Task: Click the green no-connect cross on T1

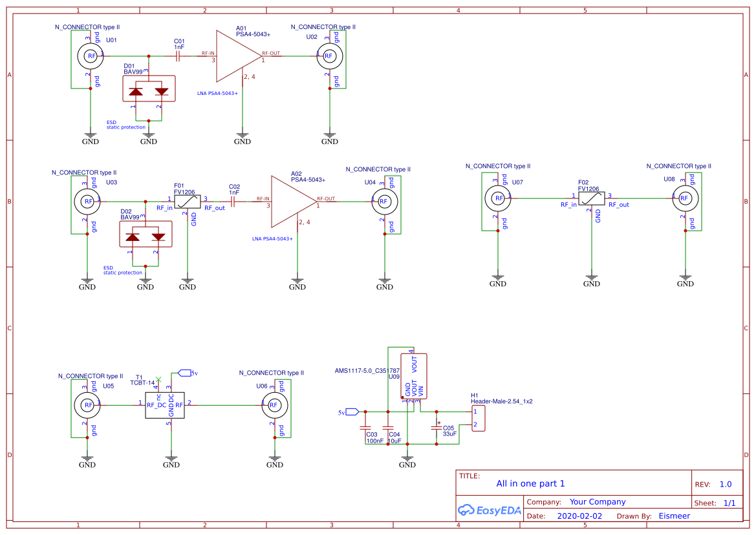Action: [x=158, y=379]
